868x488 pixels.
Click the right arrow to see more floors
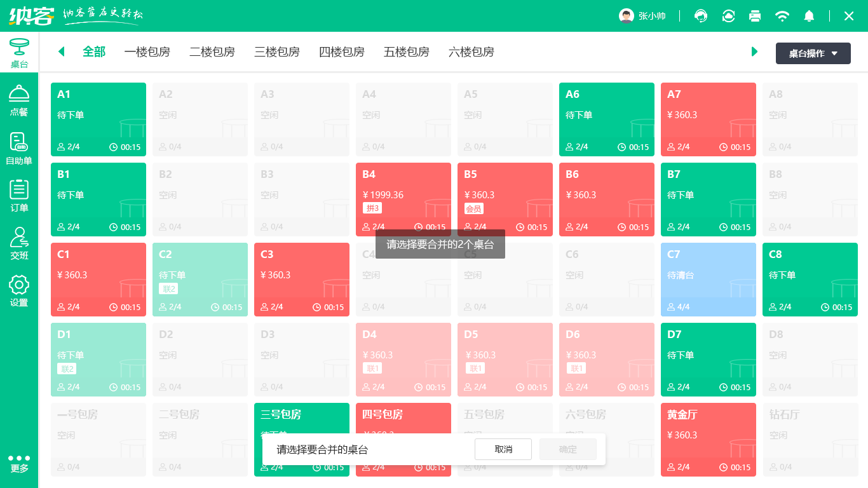coord(754,51)
